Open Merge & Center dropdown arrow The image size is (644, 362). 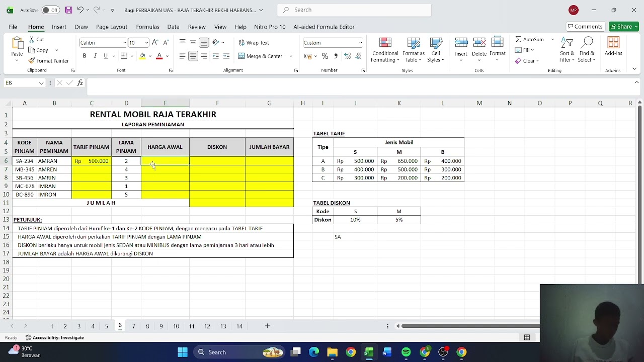coord(291,56)
